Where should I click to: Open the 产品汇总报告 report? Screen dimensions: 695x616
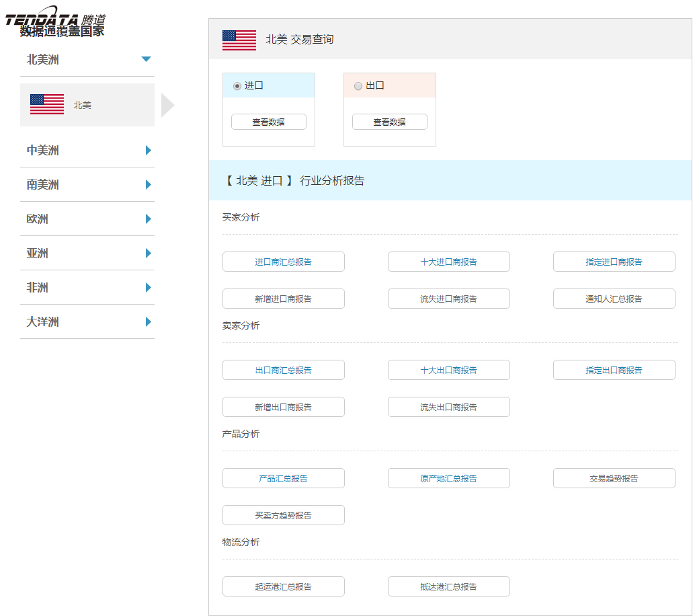[x=283, y=478]
